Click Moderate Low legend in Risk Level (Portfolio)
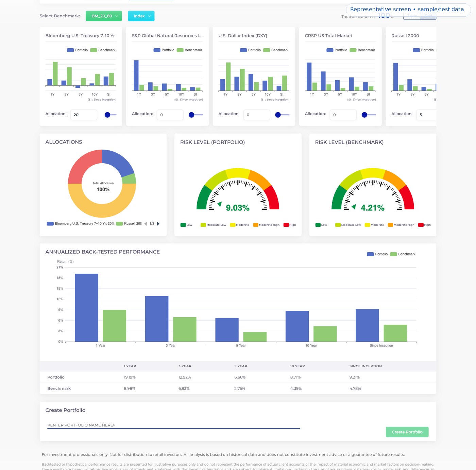 [x=213, y=225]
